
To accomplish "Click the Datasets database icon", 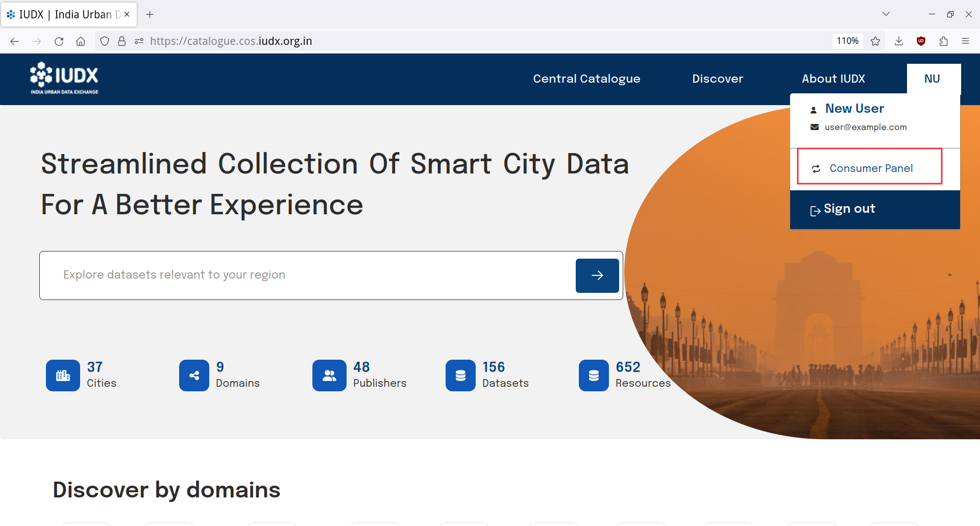I will pos(460,375).
